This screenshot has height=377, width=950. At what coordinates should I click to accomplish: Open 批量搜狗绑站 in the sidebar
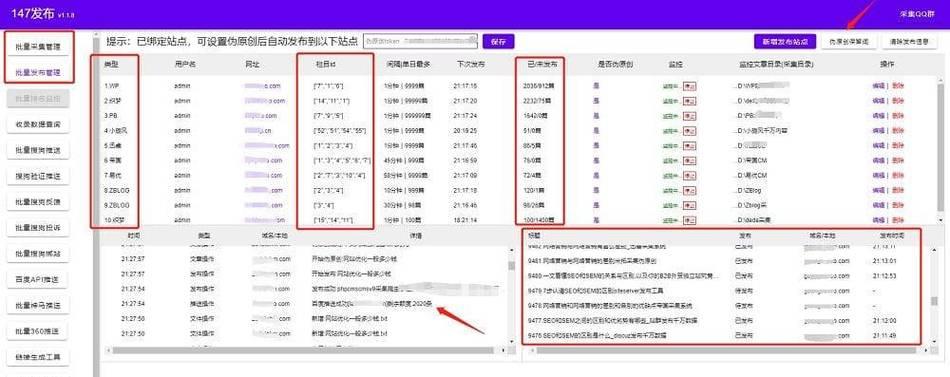tap(38, 253)
